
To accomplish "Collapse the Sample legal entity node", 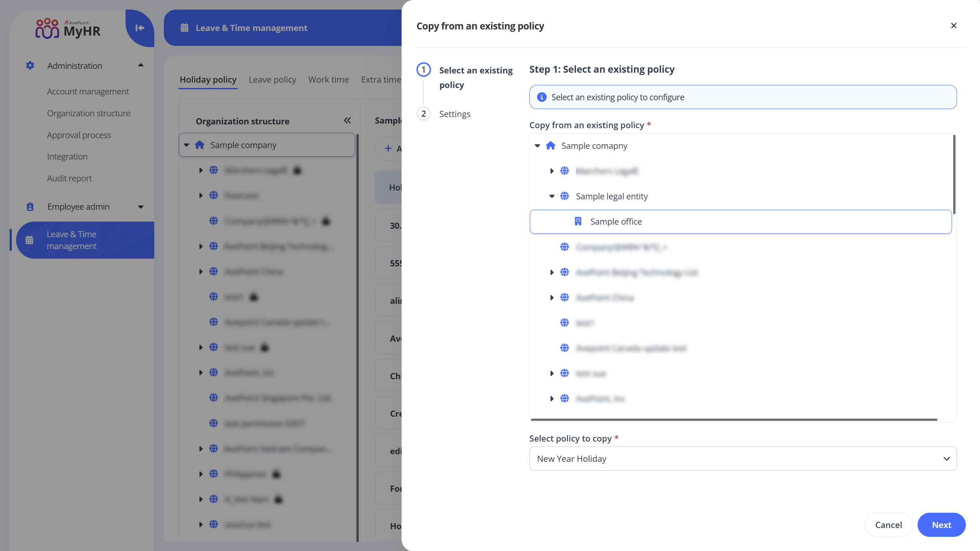I will [x=552, y=196].
